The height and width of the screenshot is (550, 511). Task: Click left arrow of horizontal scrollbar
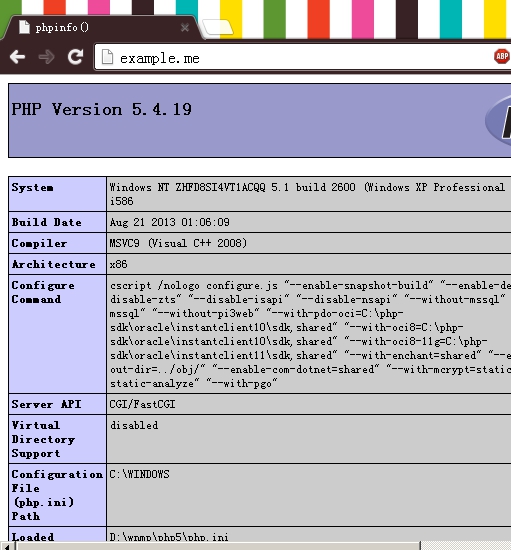point(7,546)
